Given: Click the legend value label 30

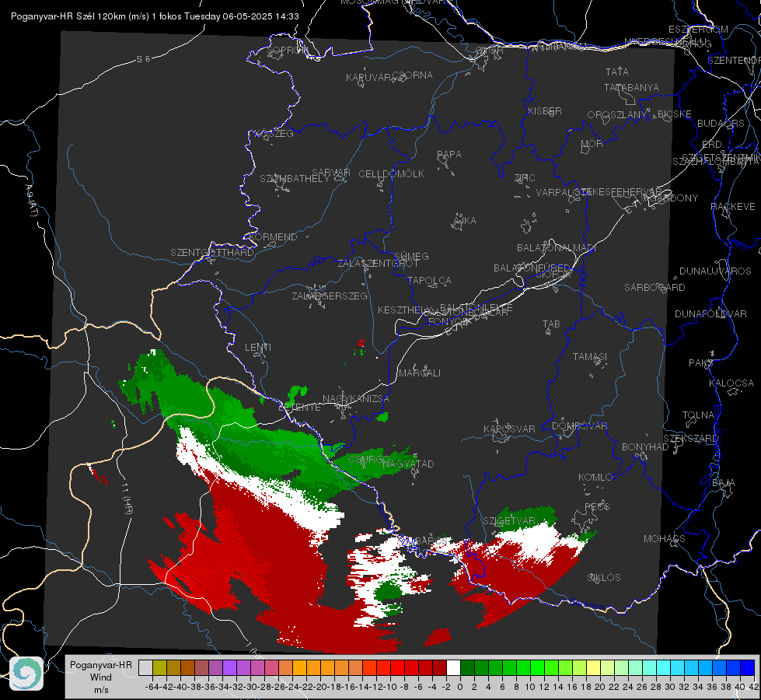Looking at the screenshot, I should coord(670,687).
